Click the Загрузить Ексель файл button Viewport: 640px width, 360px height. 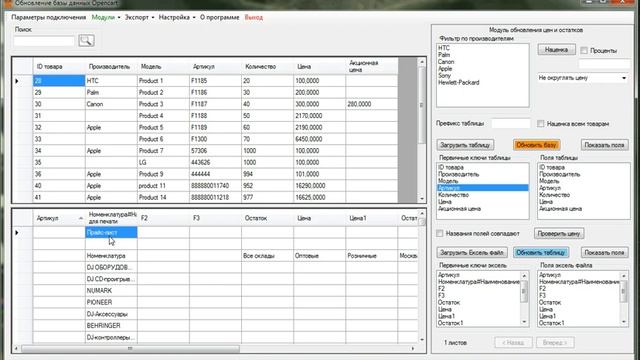472,253
